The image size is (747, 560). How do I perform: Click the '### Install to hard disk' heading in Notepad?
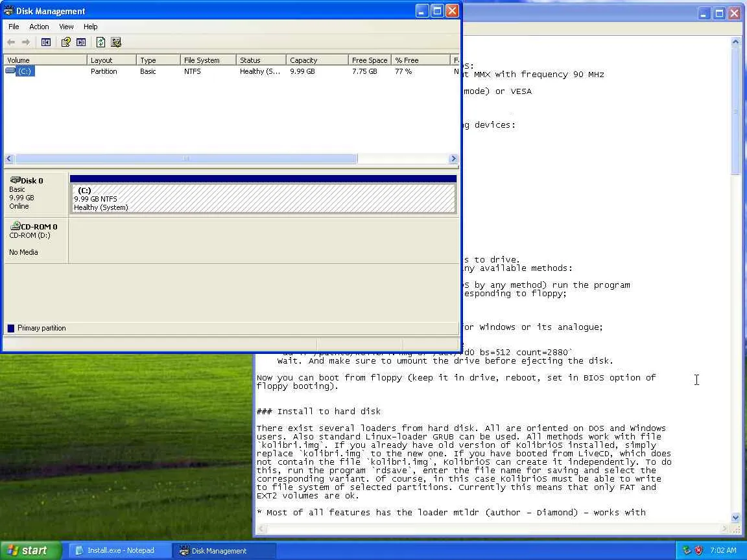[319, 412]
